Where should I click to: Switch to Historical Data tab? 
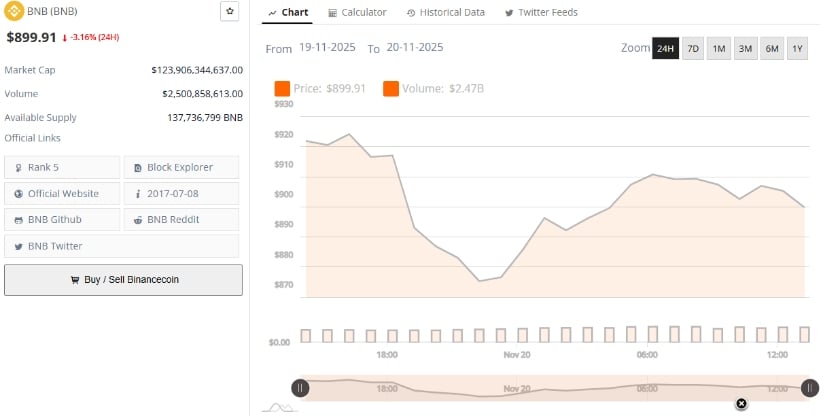point(446,12)
